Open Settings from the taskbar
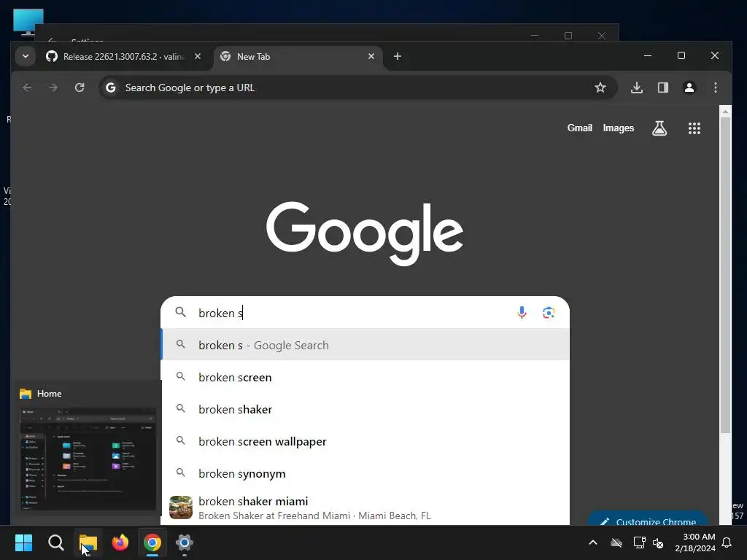The width and height of the screenshot is (747, 560). (185, 542)
